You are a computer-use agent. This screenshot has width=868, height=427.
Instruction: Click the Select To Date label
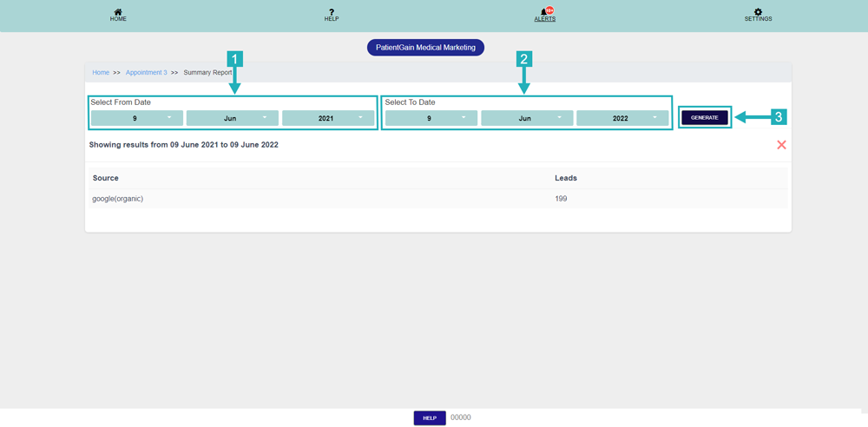[411, 102]
